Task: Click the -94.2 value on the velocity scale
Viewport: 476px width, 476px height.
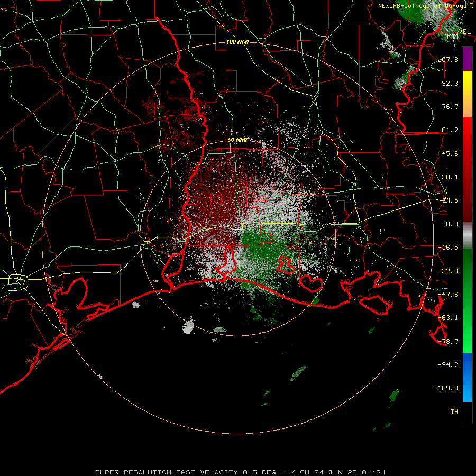Action: [x=448, y=364]
